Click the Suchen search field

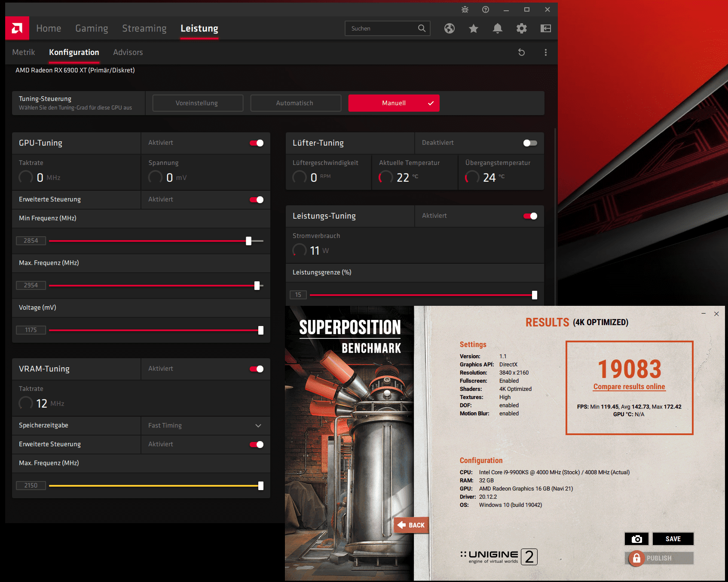pos(388,28)
